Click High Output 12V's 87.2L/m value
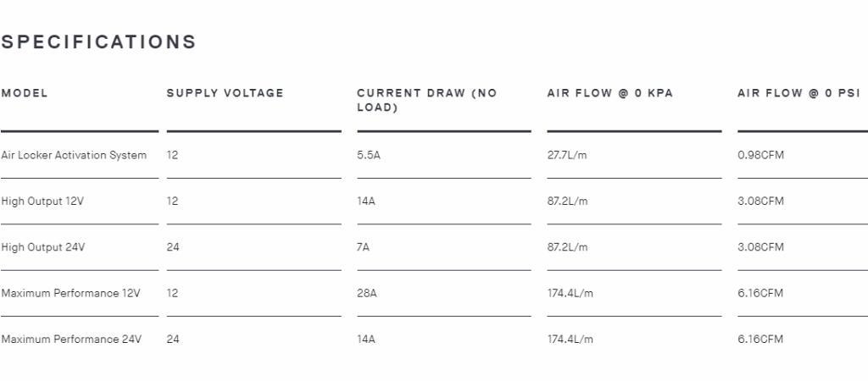 coord(567,202)
